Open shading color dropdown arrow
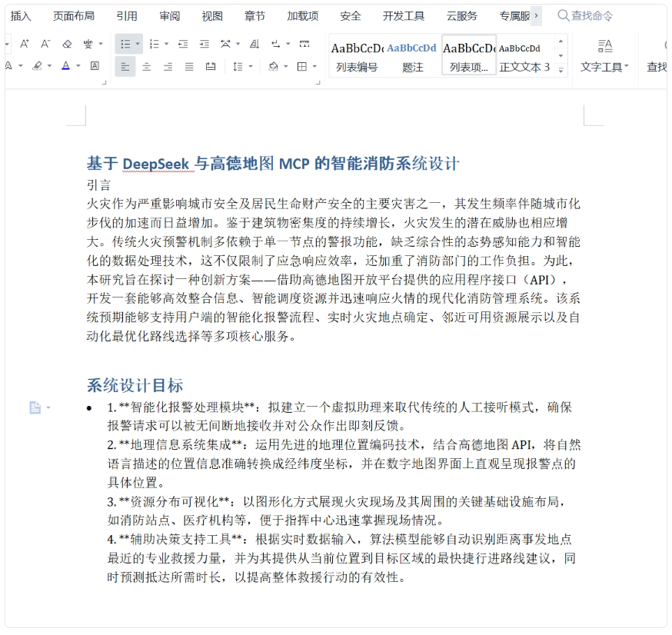672x635 pixels. [286, 67]
